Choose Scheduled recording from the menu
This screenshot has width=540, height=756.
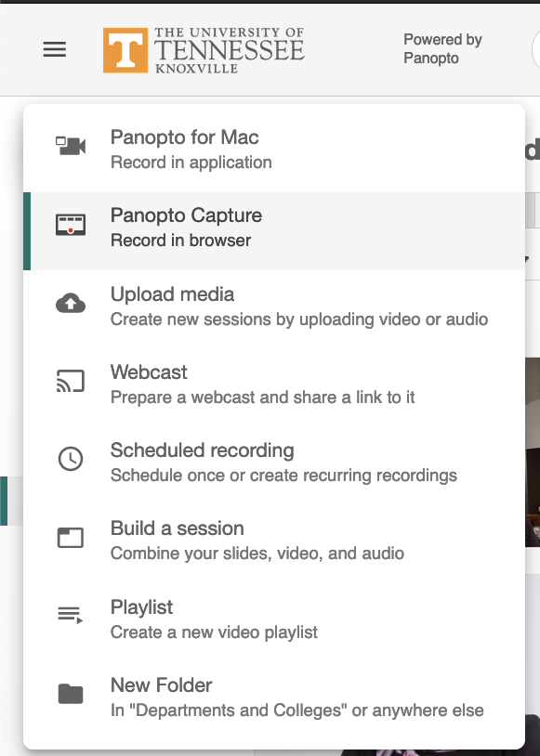coord(274,463)
